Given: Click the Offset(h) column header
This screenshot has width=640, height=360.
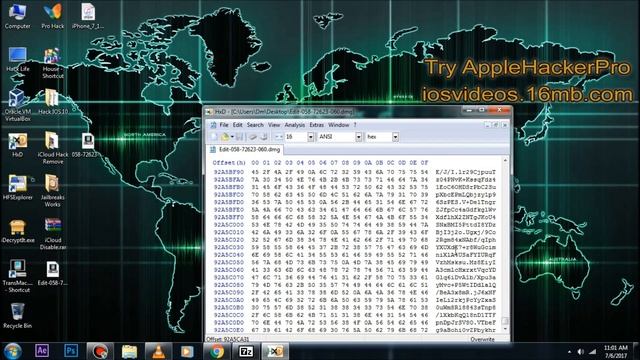Looking at the screenshot, I should [x=229, y=163].
